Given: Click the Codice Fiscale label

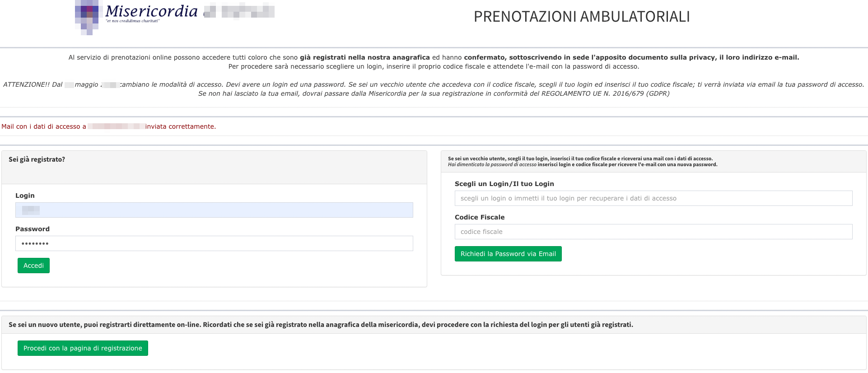Looking at the screenshot, I should (480, 217).
